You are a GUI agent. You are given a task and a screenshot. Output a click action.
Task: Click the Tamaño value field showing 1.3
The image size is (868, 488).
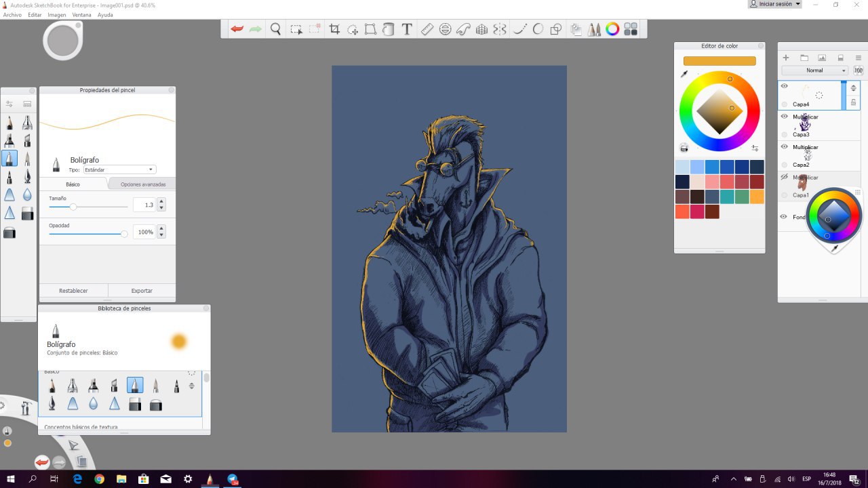point(144,205)
